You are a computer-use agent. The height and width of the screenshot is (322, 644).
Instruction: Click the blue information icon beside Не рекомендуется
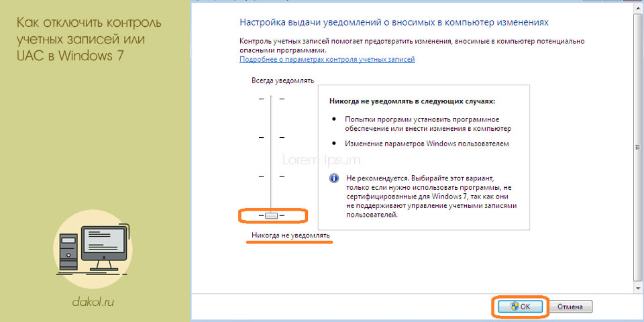coord(334,178)
